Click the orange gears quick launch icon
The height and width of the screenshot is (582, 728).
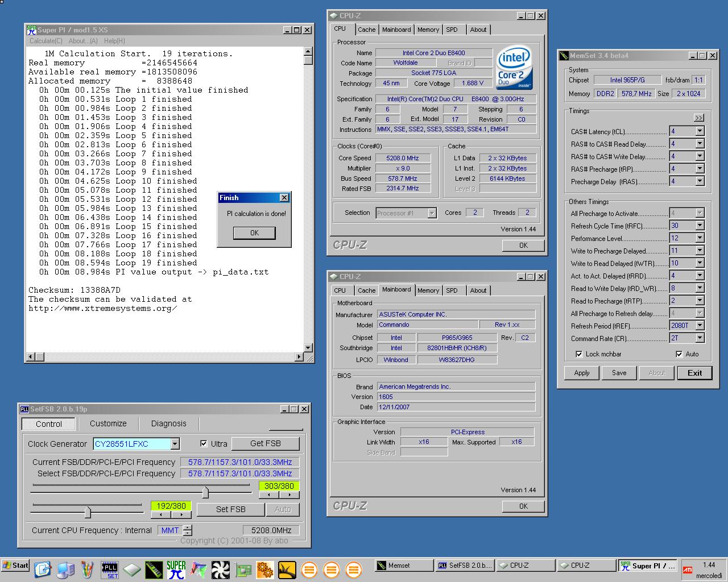coord(265,569)
